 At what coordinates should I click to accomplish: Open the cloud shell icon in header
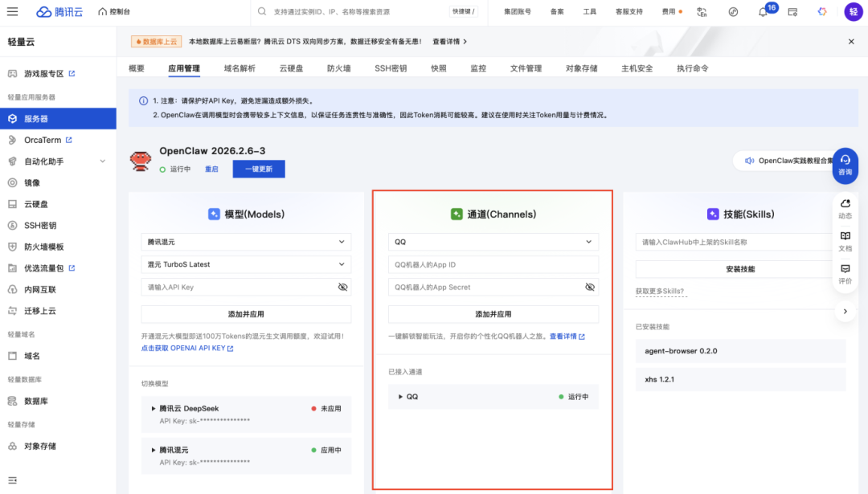[x=792, y=12]
